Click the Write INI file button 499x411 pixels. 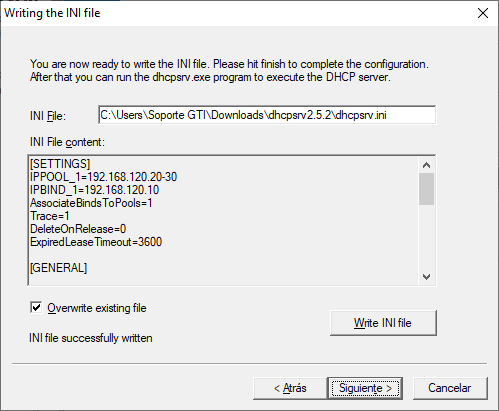pyautogui.click(x=383, y=323)
